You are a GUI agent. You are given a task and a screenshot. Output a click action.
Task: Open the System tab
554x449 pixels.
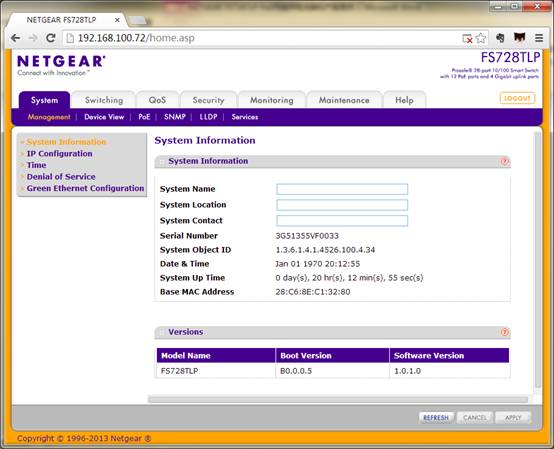(x=45, y=100)
